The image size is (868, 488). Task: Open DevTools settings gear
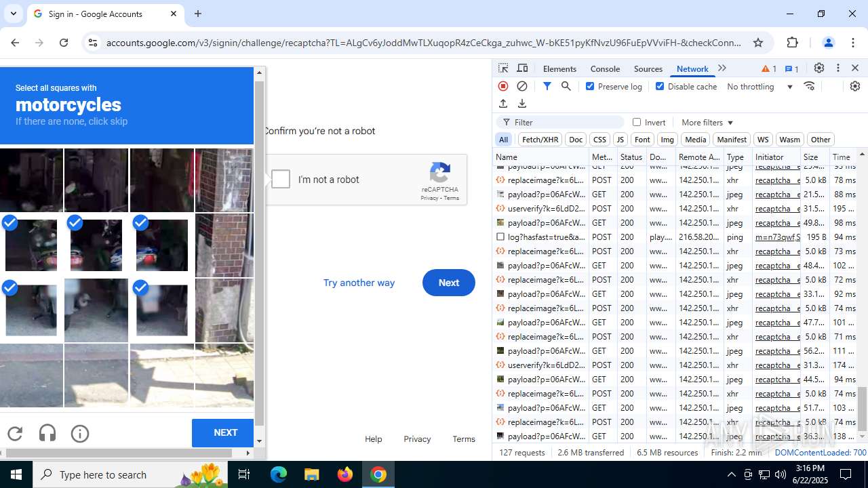pos(819,68)
